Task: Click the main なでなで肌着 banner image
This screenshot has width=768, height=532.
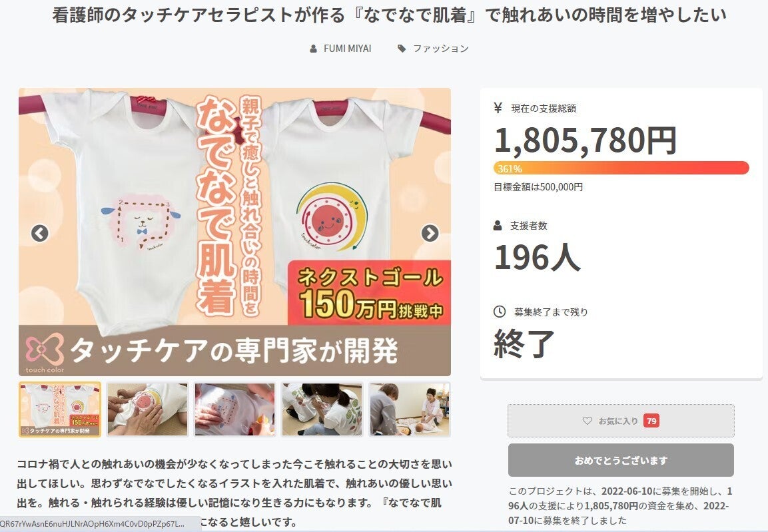Action: click(x=234, y=232)
